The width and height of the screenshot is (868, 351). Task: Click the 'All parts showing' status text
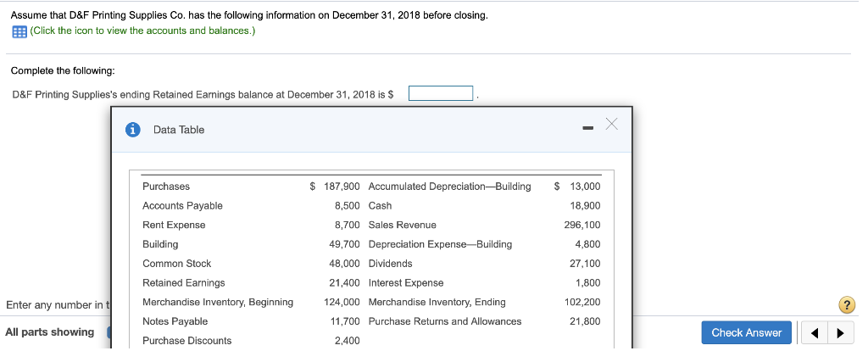coord(50,332)
